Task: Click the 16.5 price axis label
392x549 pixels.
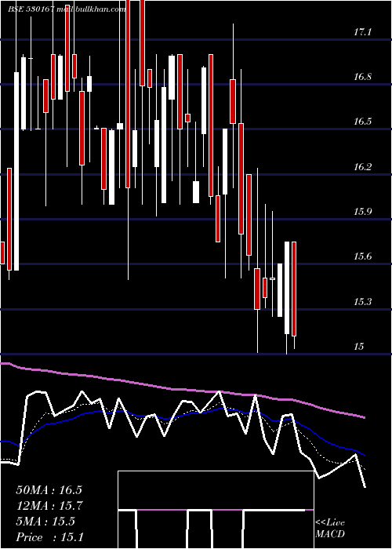Action: pyautogui.click(x=362, y=122)
